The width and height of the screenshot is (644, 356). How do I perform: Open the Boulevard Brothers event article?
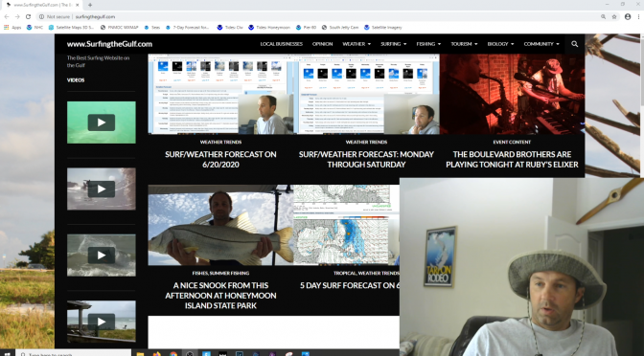[512, 160]
